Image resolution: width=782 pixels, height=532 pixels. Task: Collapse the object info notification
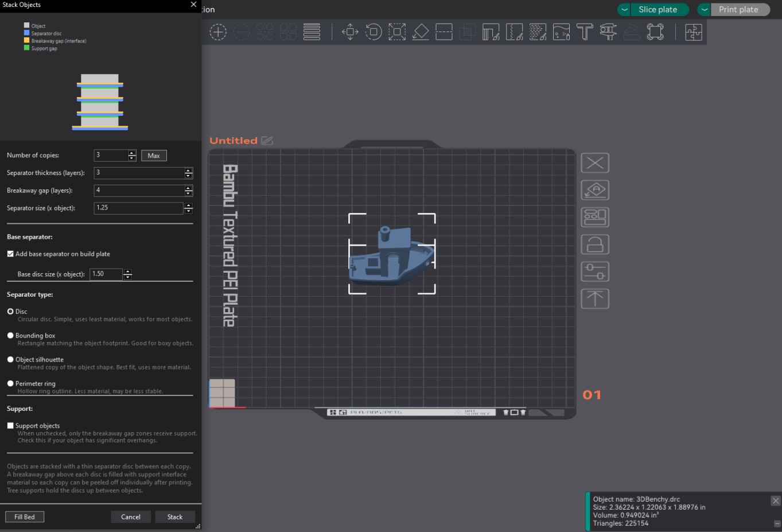coord(777,523)
